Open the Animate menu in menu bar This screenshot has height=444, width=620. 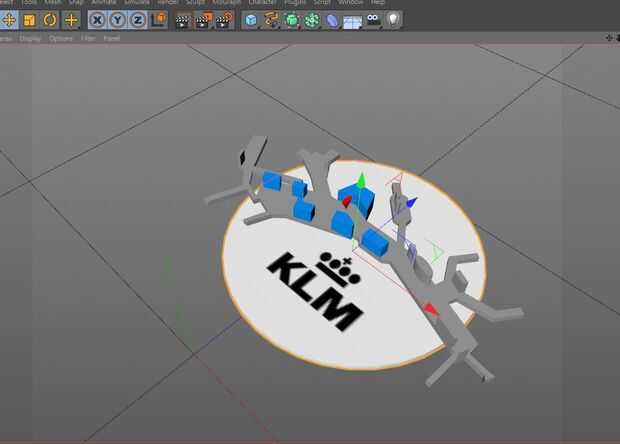(x=104, y=2)
